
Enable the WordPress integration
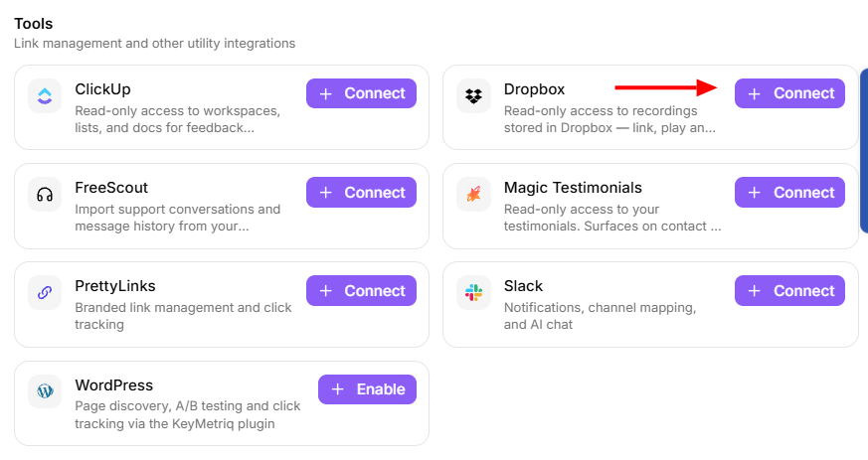[x=368, y=389]
